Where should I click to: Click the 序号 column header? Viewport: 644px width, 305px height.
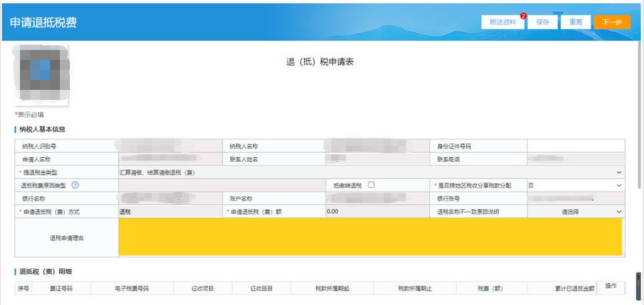coord(23,288)
